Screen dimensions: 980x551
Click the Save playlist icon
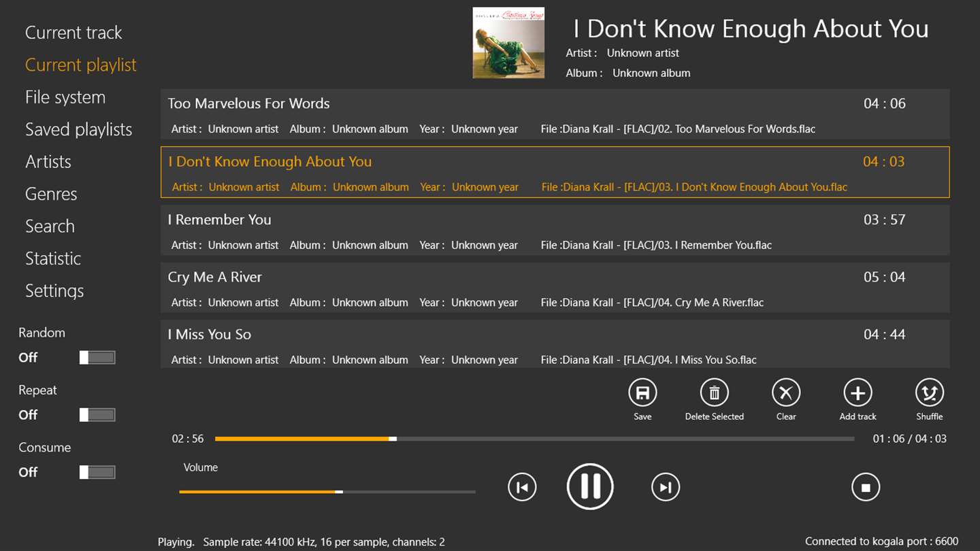[x=642, y=393]
